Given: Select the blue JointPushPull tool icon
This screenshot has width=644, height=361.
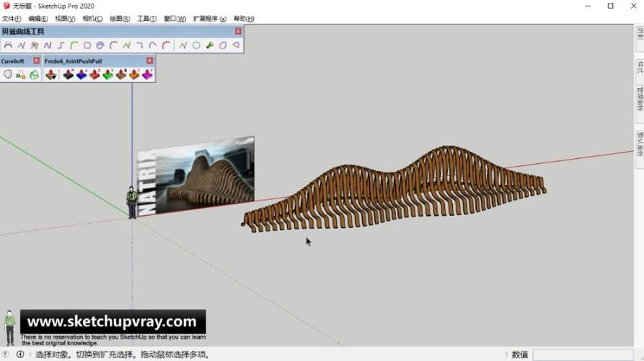Looking at the screenshot, I should [81, 74].
